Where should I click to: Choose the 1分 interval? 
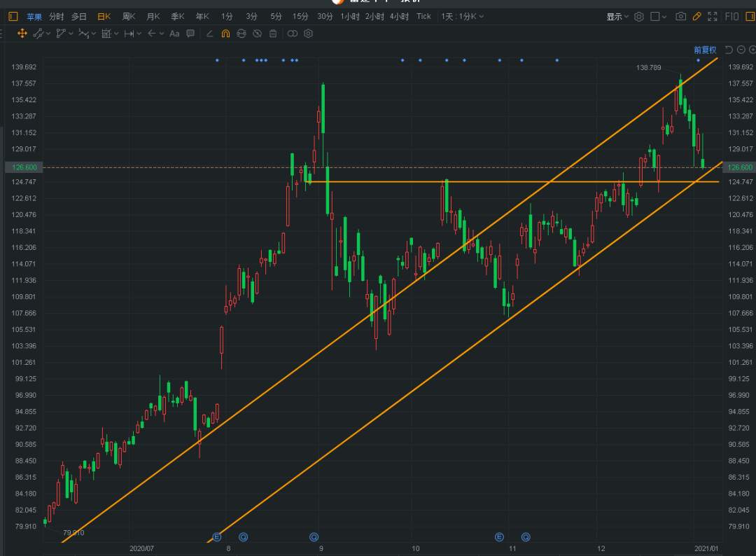click(x=227, y=17)
